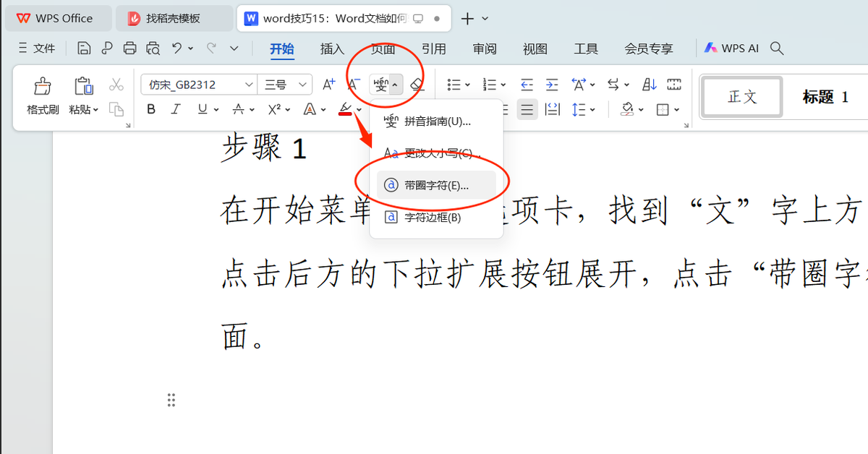This screenshot has width=868, height=454.
Task: Toggle the justify alignment button
Action: 527,109
